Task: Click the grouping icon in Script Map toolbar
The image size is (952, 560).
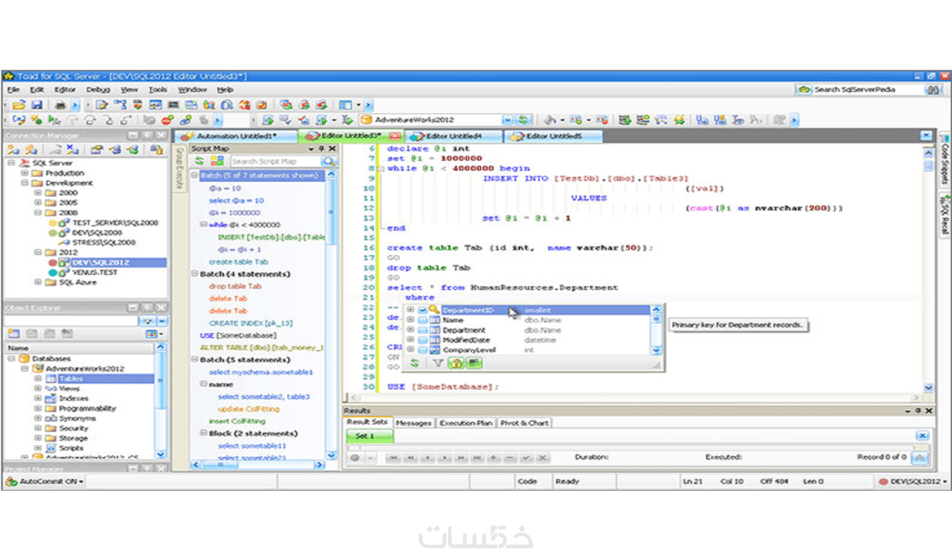Action: [x=217, y=161]
